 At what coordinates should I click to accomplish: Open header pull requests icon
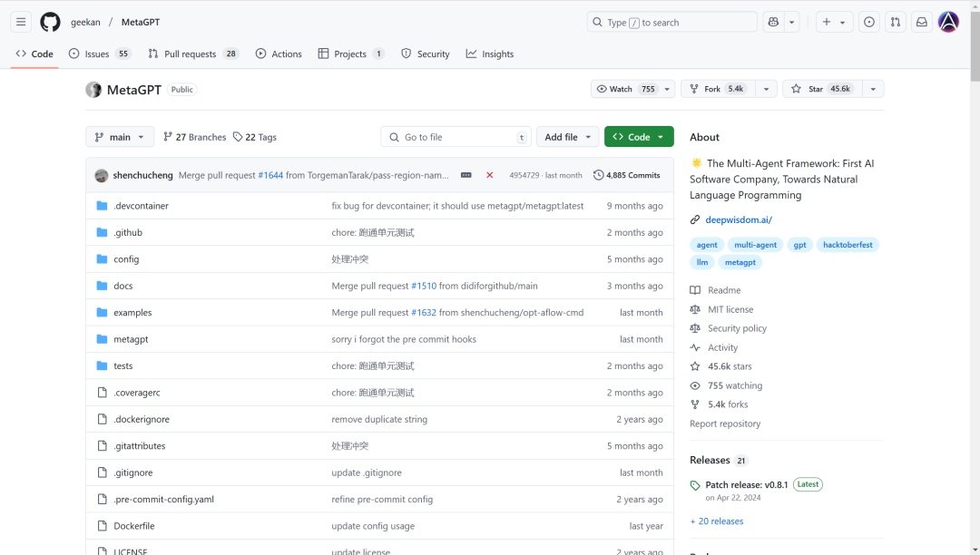pyautogui.click(x=895, y=22)
